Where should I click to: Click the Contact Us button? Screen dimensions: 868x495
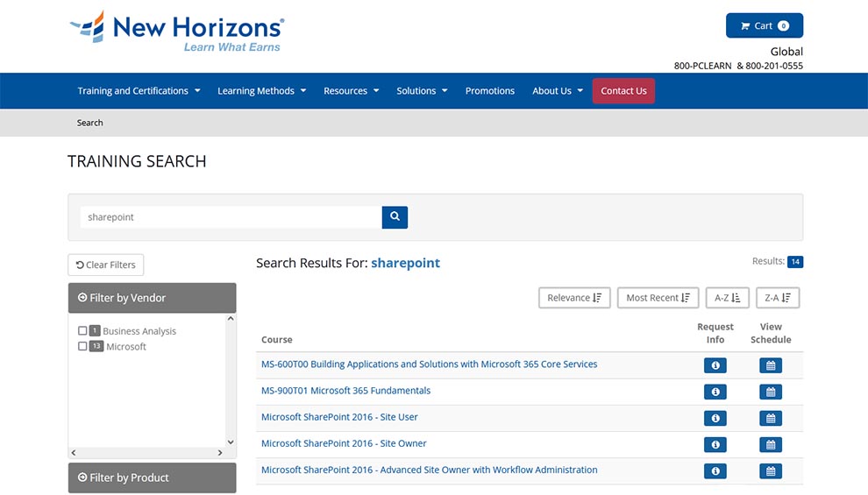tap(624, 91)
